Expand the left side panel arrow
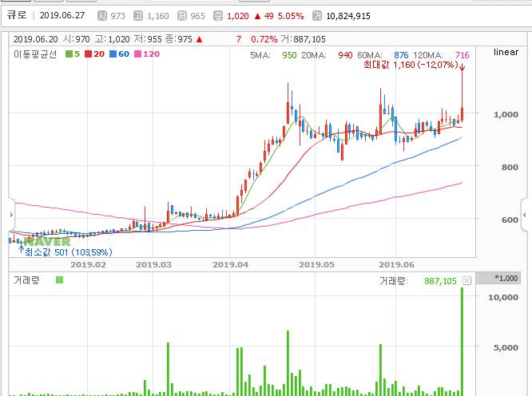 pos(11,215)
